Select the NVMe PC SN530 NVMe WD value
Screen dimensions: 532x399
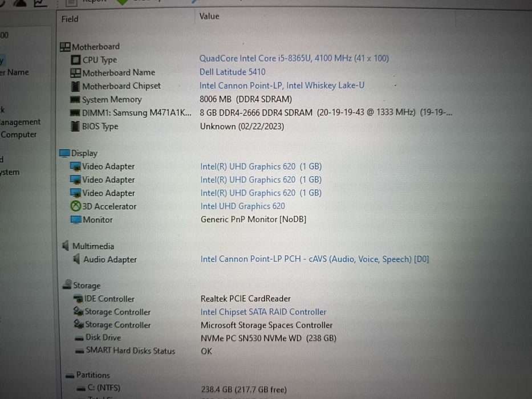pos(269,338)
